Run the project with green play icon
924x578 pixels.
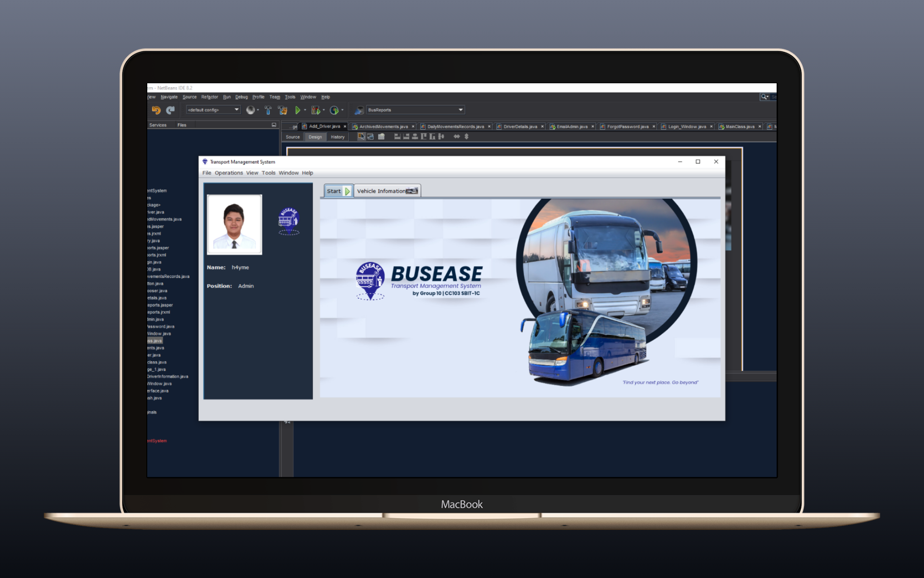click(297, 110)
